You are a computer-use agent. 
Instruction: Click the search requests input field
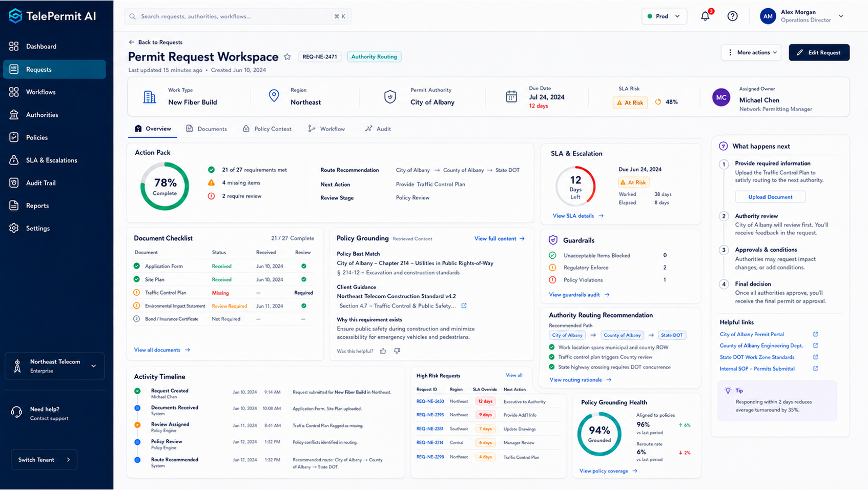click(x=238, y=16)
